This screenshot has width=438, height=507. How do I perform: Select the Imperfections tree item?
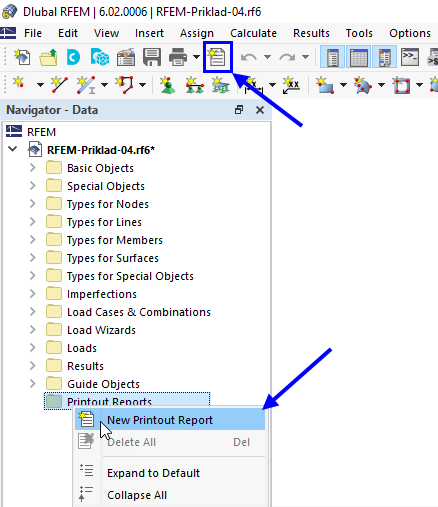pyautogui.click(x=102, y=294)
